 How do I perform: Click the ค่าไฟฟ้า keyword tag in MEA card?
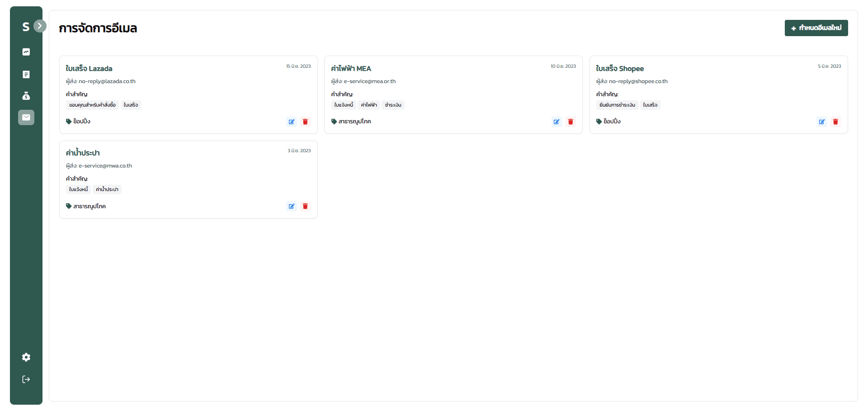[369, 105]
